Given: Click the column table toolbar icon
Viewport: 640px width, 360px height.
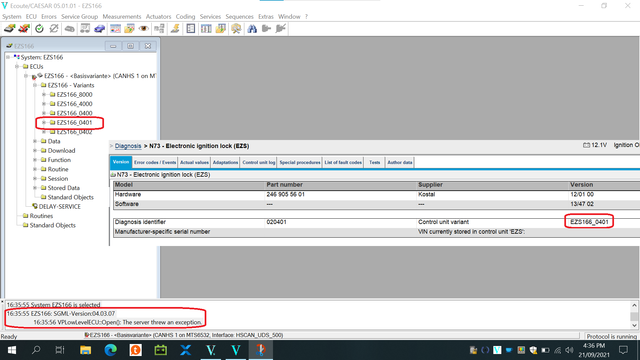Looking at the screenshot, I should [x=206, y=29].
